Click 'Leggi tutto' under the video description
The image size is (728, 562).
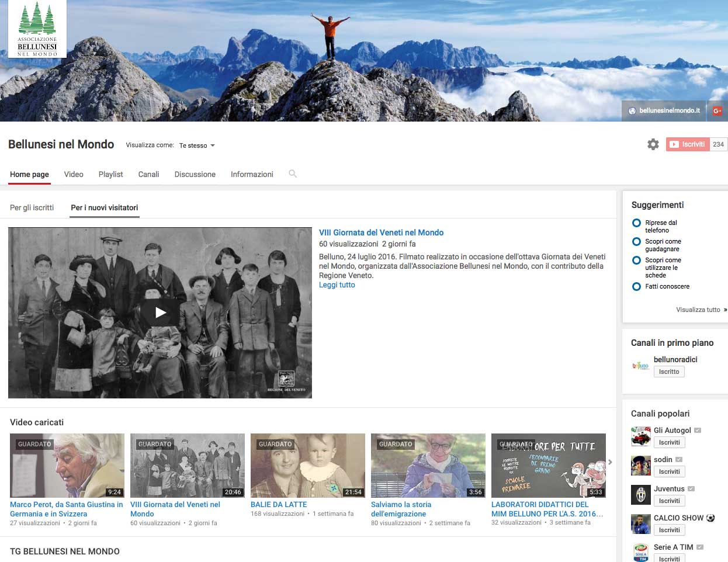coord(337,285)
